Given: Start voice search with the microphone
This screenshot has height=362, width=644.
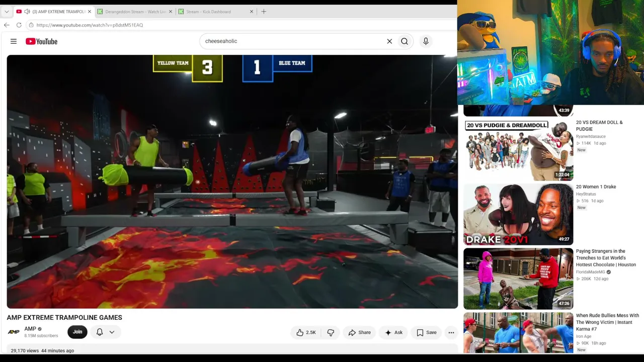Looking at the screenshot, I should [426, 41].
